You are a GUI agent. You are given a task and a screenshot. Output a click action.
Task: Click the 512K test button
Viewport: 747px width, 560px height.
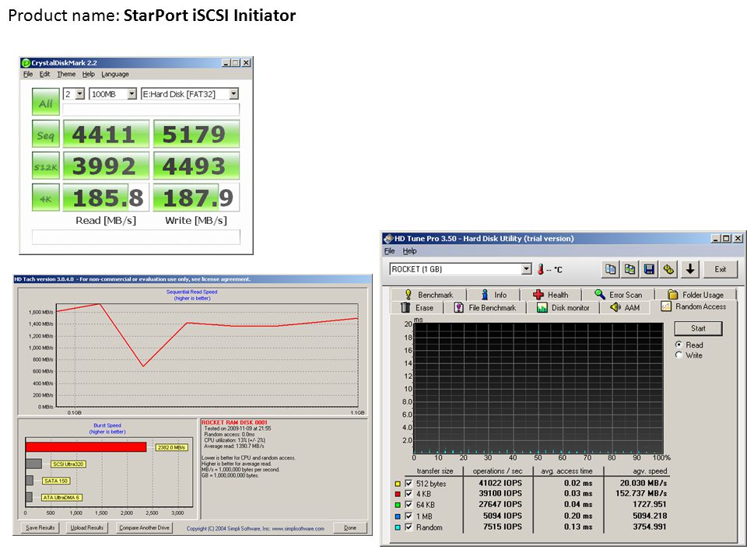46,166
